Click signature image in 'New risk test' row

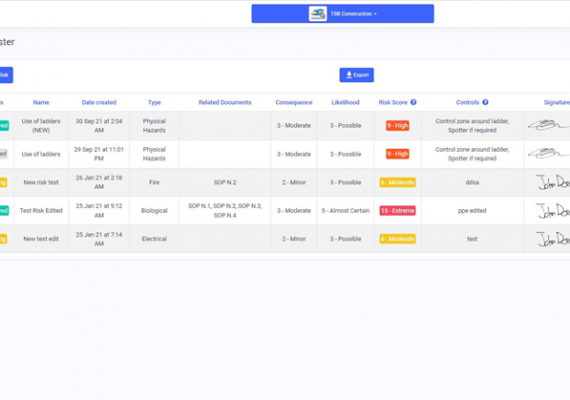coord(553,183)
